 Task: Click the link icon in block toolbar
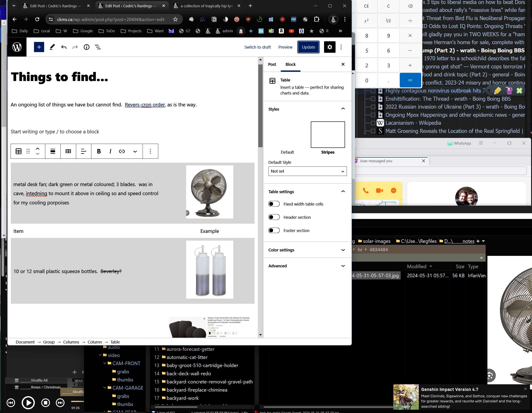pyautogui.click(x=122, y=151)
